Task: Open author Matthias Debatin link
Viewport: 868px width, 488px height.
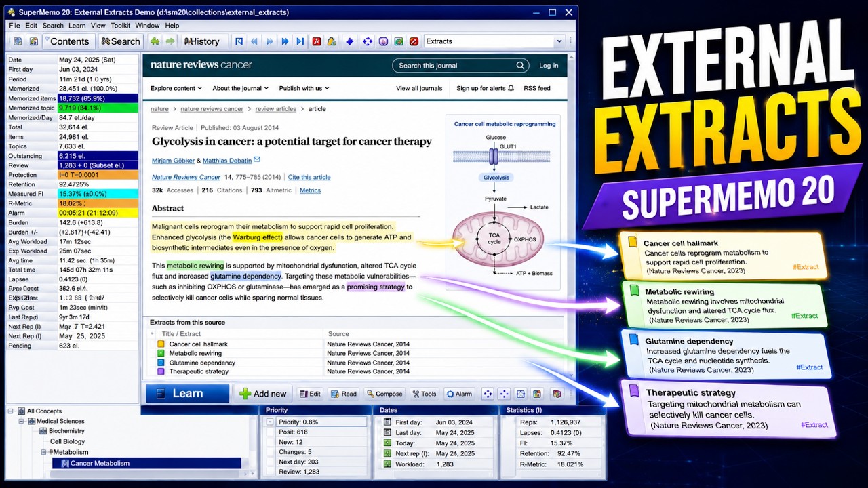Action: click(227, 161)
